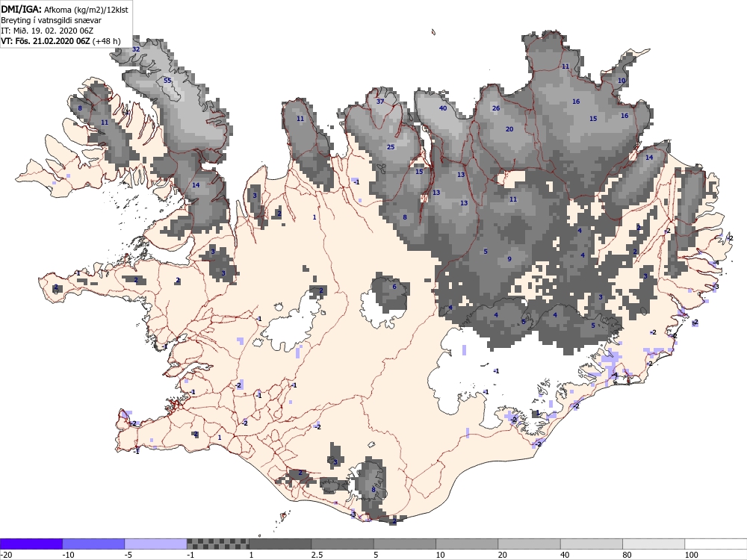The image size is (747, 560).
Task: Select the value 20 on the map
Action: tap(509, 129)
